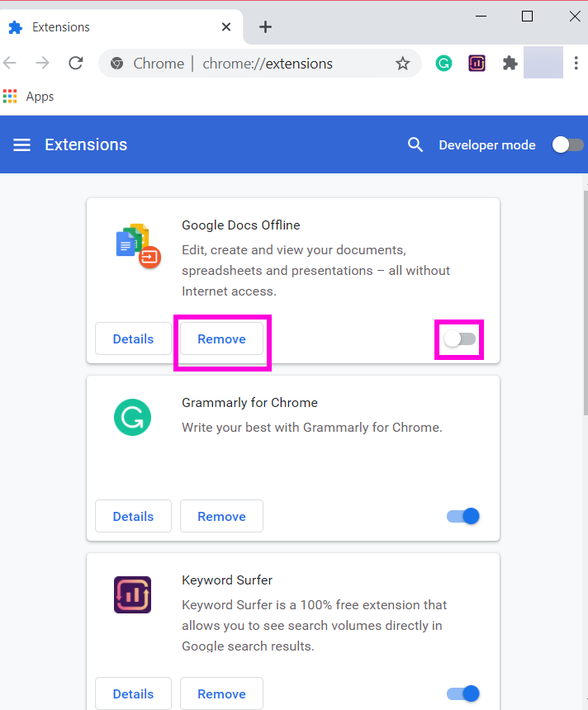The image size is (588, 710).
Task: Open Chrome's three-dot menu
Action: 576,63
